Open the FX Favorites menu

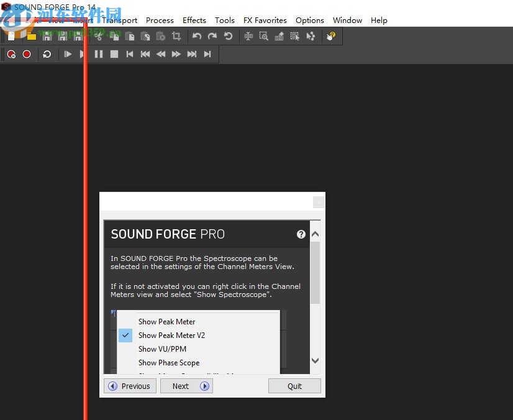click(x=265, y=21)
